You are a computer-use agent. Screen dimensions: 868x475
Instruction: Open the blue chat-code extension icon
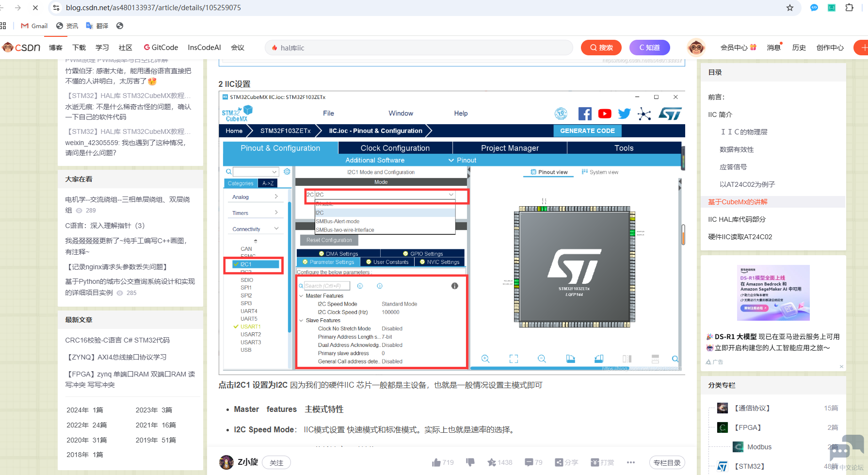(814, 8)
